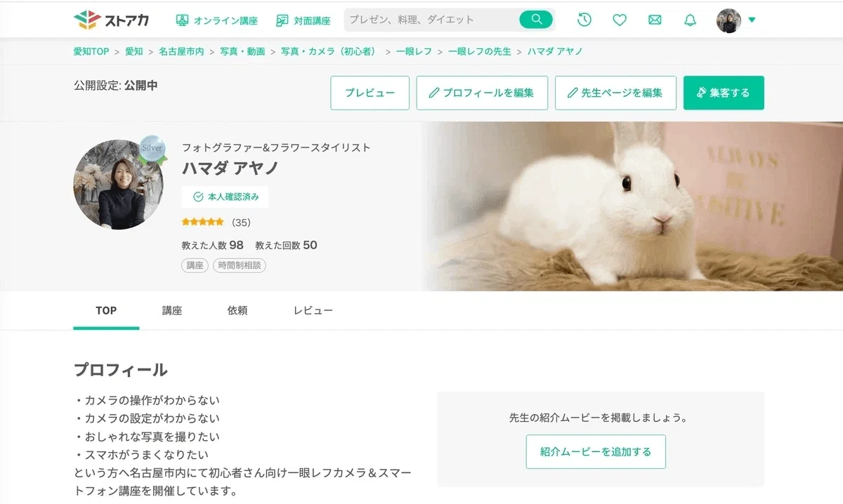Click the green 集客する button
The width and height of the screenshot is (843, 504).
pos(724,93)
